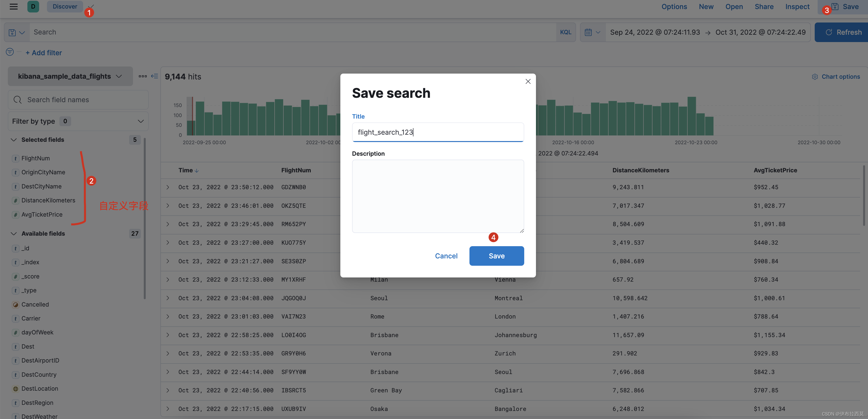
Task: Open the kibana_sample_data_flights data view selector
Action: pos(70,76)
